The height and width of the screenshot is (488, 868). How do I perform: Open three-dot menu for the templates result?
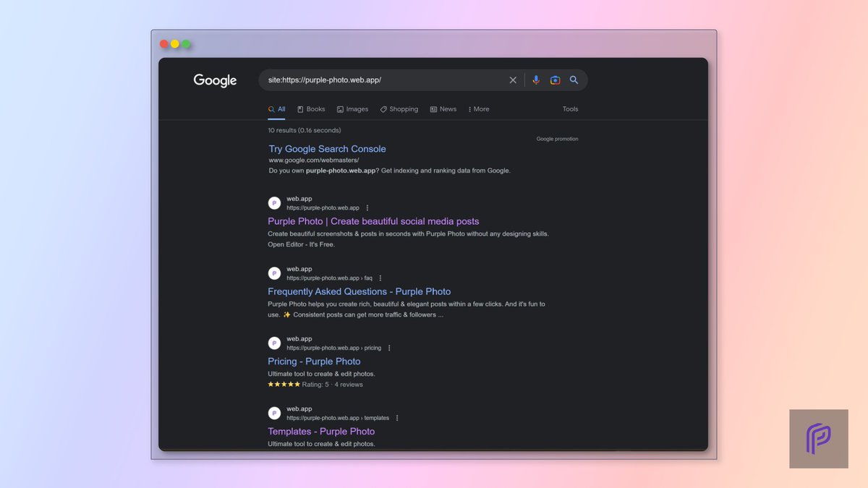coord(397,418)
